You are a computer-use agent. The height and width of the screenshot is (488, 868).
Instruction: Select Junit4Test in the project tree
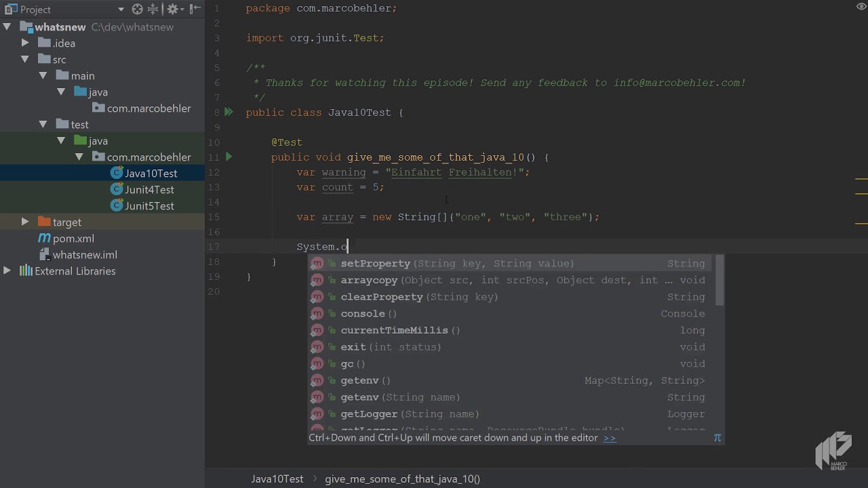[x=149, y=190]
